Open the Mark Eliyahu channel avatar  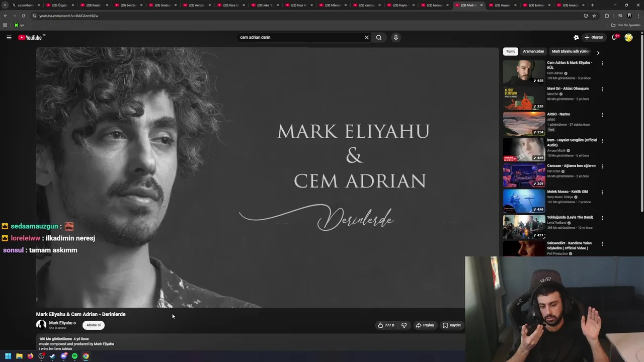pos(41,325)
